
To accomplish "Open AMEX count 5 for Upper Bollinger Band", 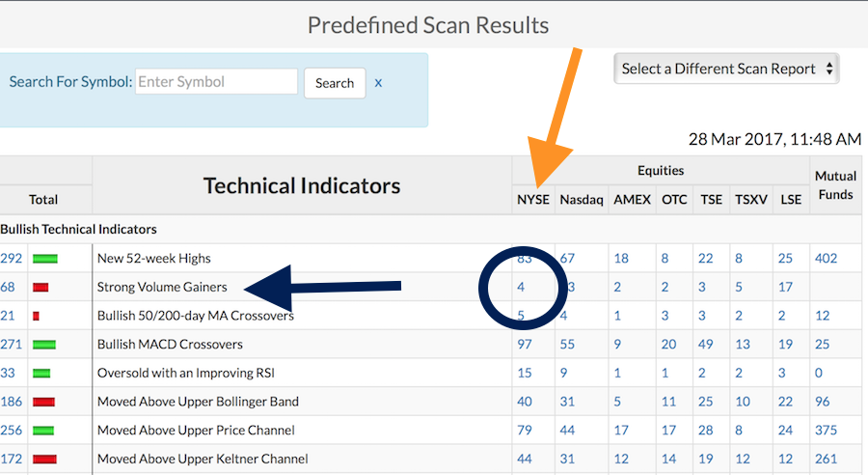I will 617,402.
